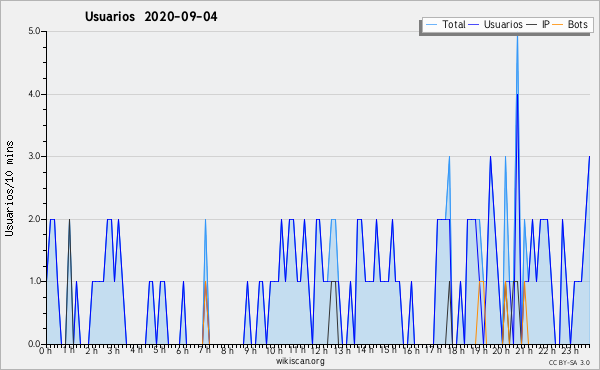Click the light blue Total line swatch
This screenshot has height=370, width=600.
point(431,25)
